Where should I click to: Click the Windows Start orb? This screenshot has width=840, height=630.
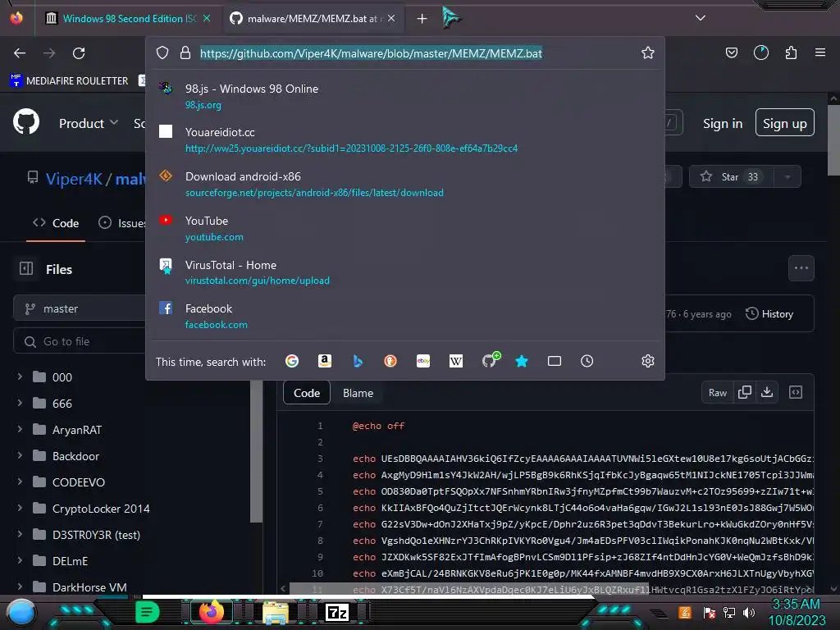point(21,612)
